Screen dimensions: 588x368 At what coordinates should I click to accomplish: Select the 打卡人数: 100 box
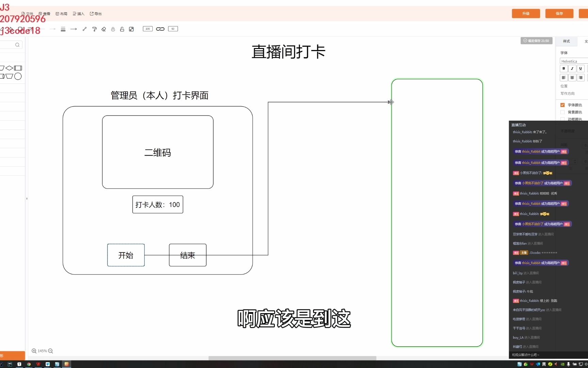(x=158, y=204)
